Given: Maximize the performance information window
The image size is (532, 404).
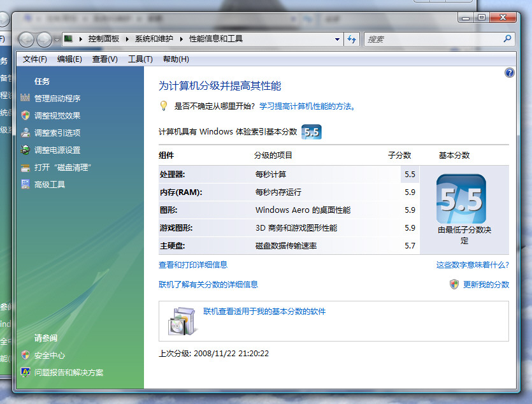Looking at the screenshot, I should point(482,17).
